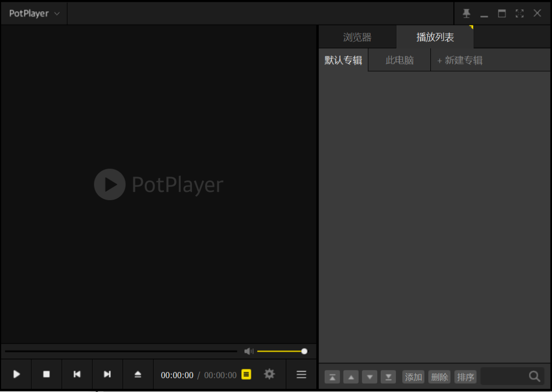The height and width of the screenshot is (392, 552).
Task: Create a new album with + 新建专辑
Action: (x=460, y=60)
